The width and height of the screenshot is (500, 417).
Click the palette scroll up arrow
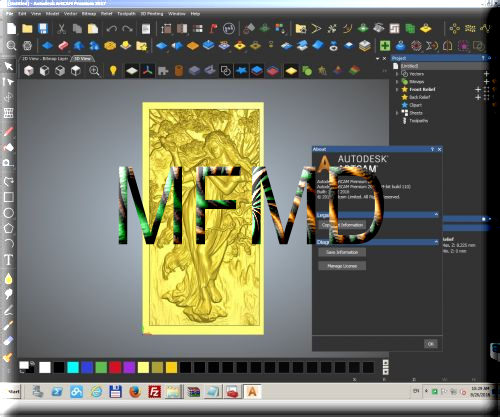coord(386,363)
